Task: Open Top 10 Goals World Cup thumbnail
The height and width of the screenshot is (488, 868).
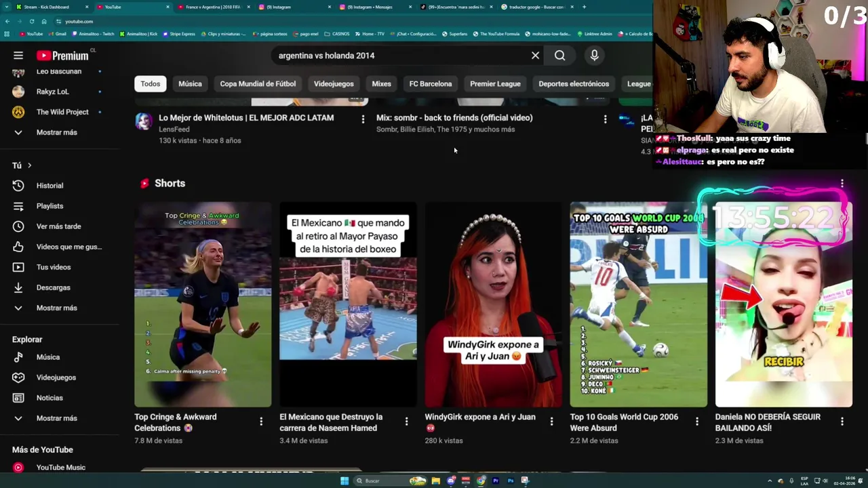Action: 638,304
